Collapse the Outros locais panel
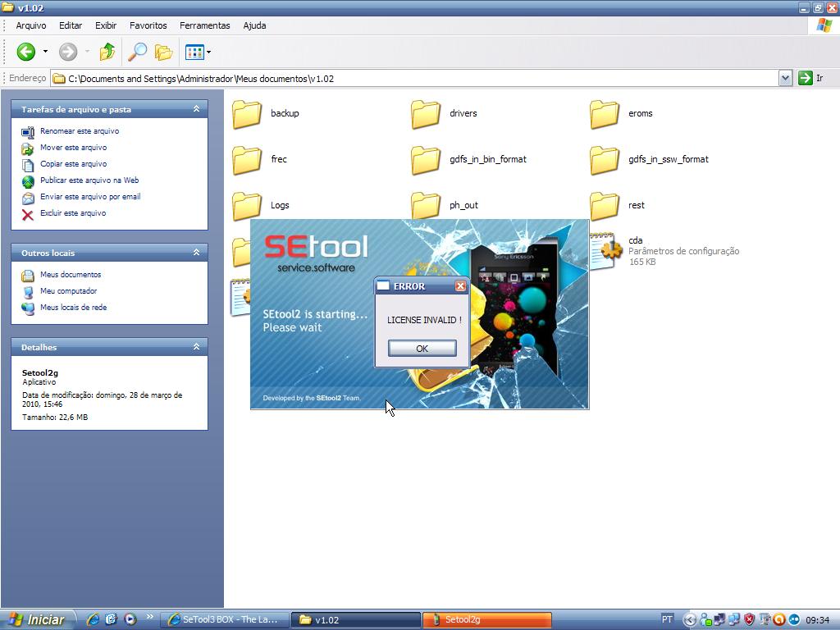The image size is (840, 630). 197,253
